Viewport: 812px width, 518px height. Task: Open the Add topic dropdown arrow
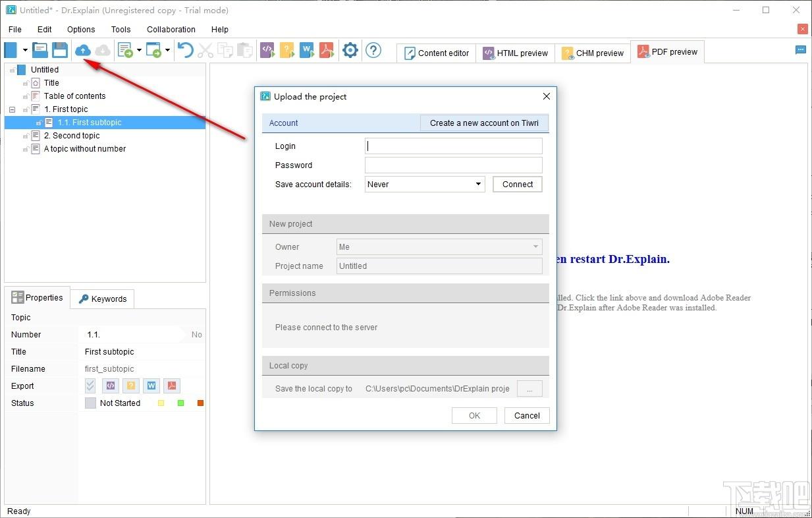tap(139, 50)
